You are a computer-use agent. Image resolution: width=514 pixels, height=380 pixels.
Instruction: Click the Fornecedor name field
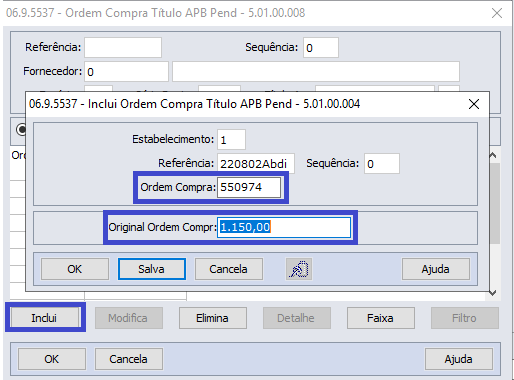316,71
